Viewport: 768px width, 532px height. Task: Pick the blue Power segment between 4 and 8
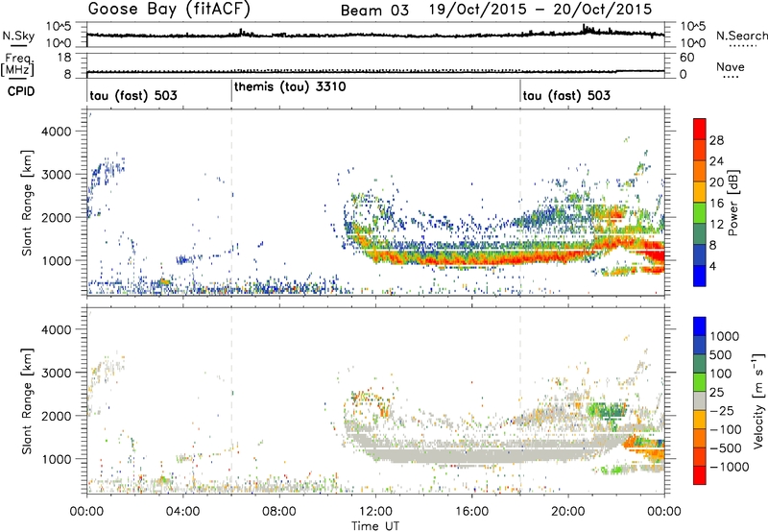[x=700, y=255]
